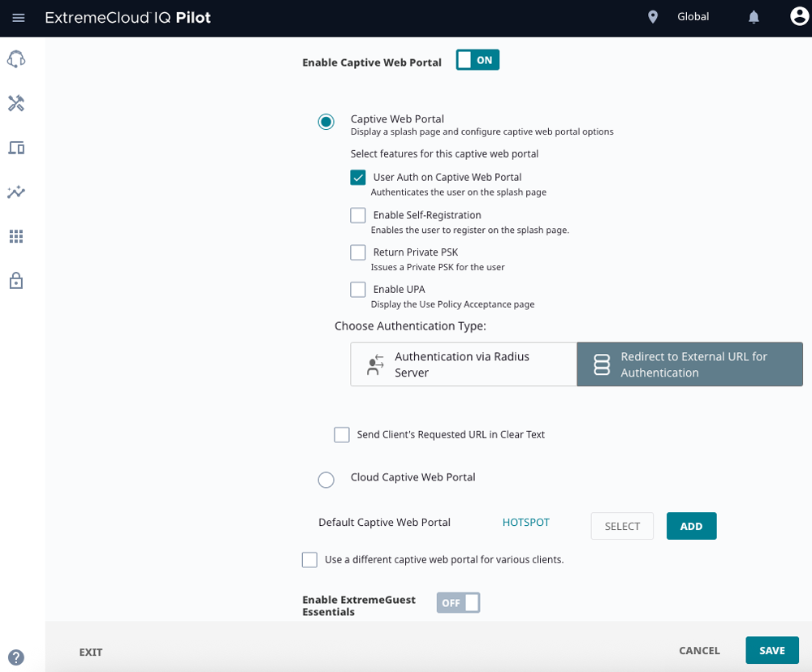Choose Authentication via Radius Server tab
The height and width of the screenshot is (672, 812).
[464, 364]
